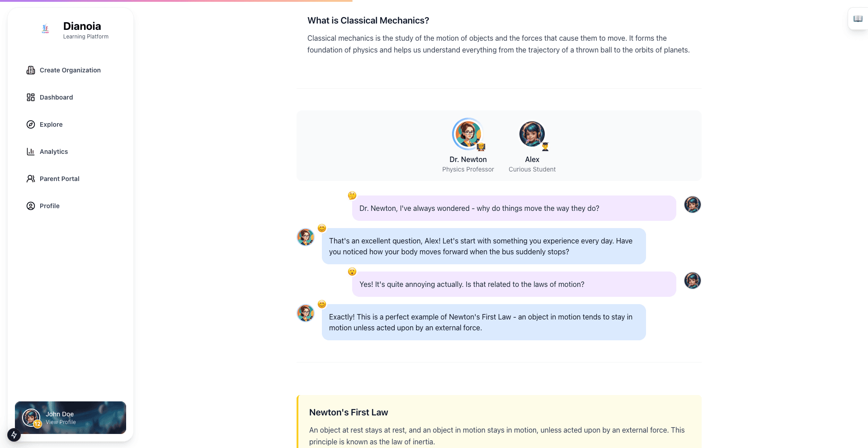Click the lightning bolt icon at bottom left
Image resolution: width=868 pixels, height=448 pixels.
point(14,435)
